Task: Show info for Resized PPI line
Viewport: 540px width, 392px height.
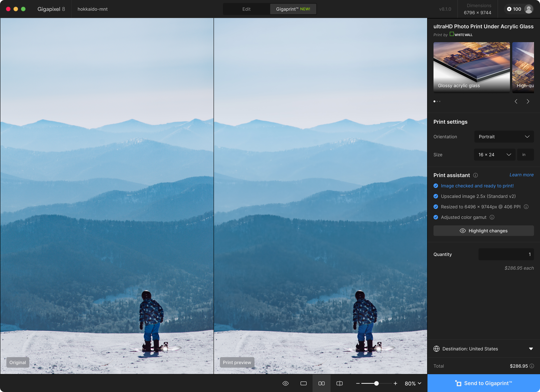Action: pos(526,207)
